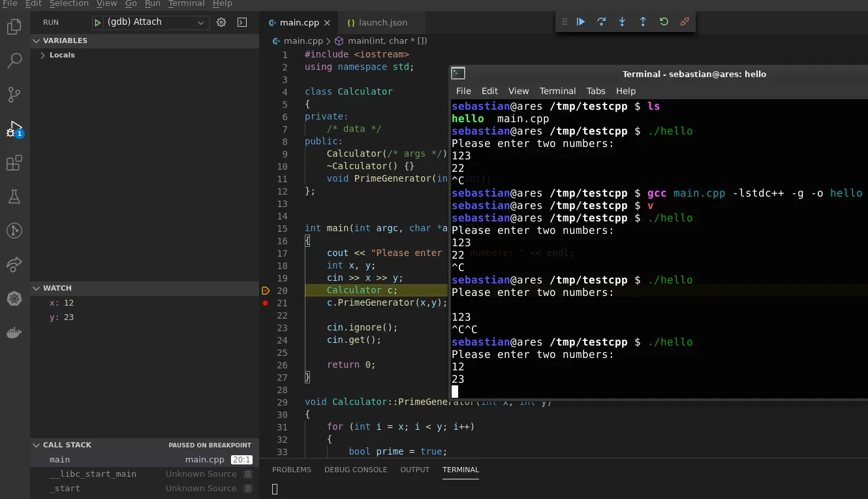Click Continue in the debug toolbar
868x499 pixels.
581,22
